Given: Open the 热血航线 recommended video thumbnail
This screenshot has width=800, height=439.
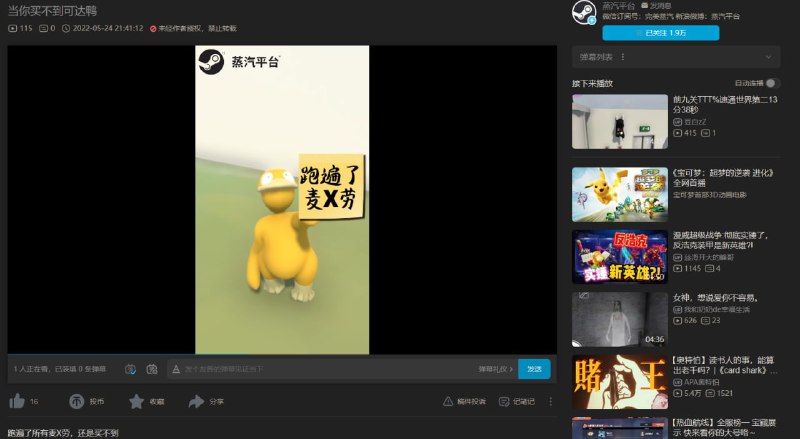Looking at the screenshot, I should coord(619,428).
